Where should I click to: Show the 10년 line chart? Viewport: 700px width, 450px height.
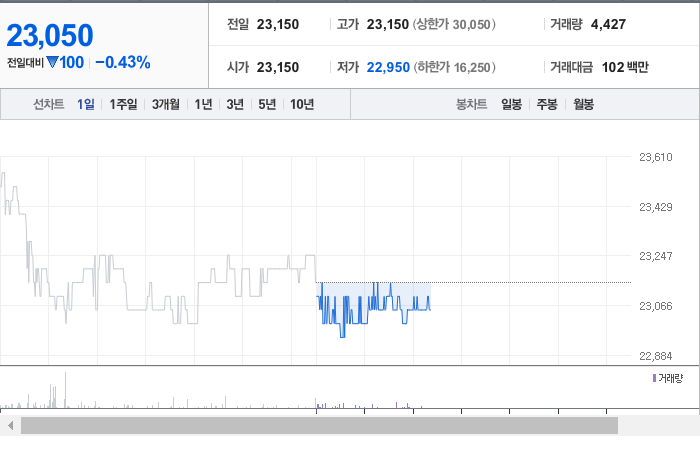point(302,104)
